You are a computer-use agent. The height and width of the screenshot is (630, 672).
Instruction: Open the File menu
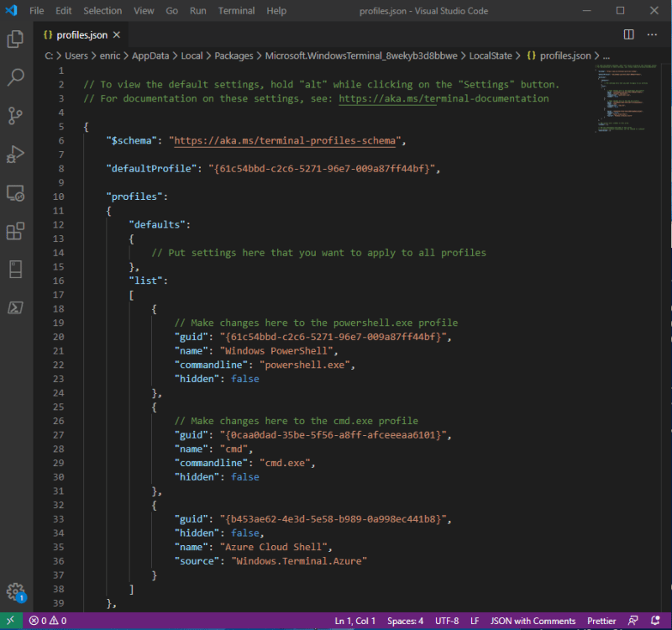[x=36, y=11]
